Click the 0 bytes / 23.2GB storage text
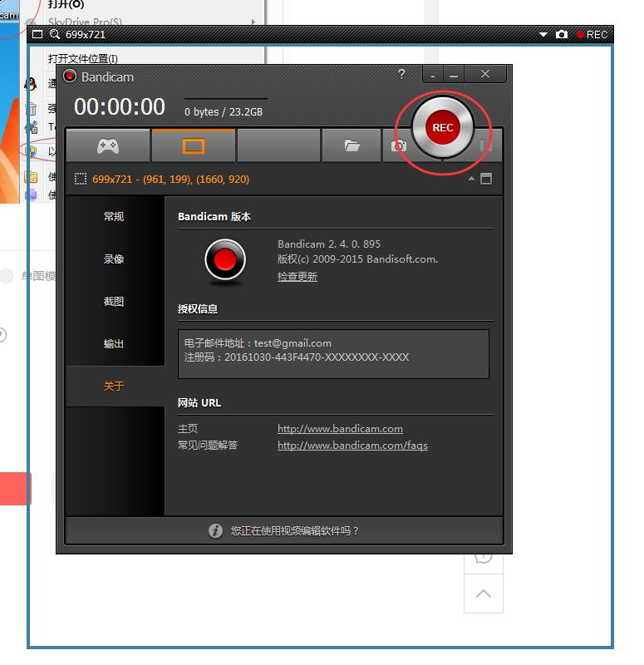This screenshot has height=665, width=644. pos(224,112)
